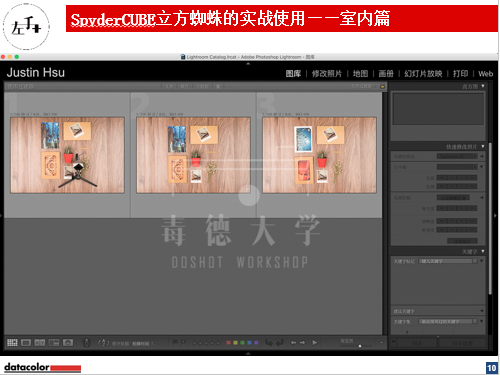Click the Auto Tone button
Screen dimensions: 500x375
click(x=453, y=198)
